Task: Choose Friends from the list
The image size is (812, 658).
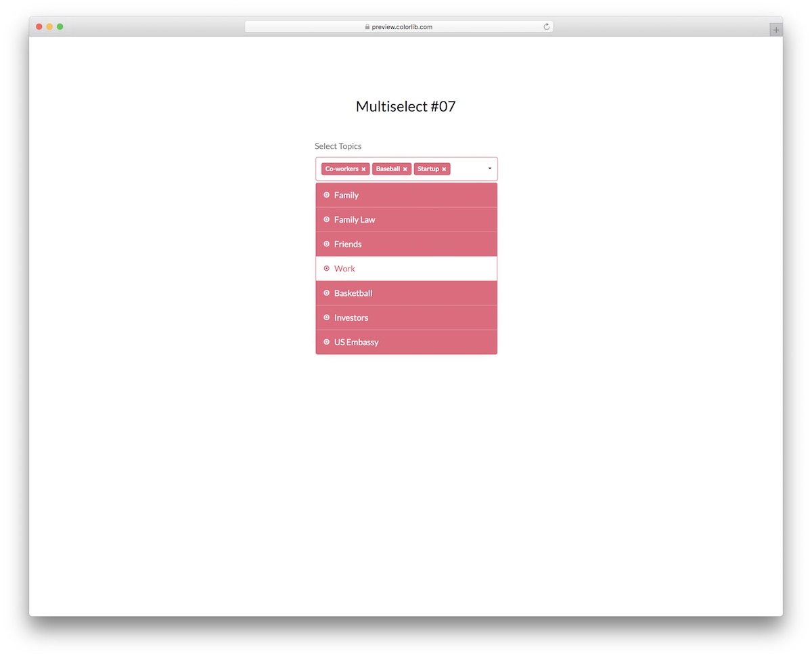Action: [x=407, y=244]
